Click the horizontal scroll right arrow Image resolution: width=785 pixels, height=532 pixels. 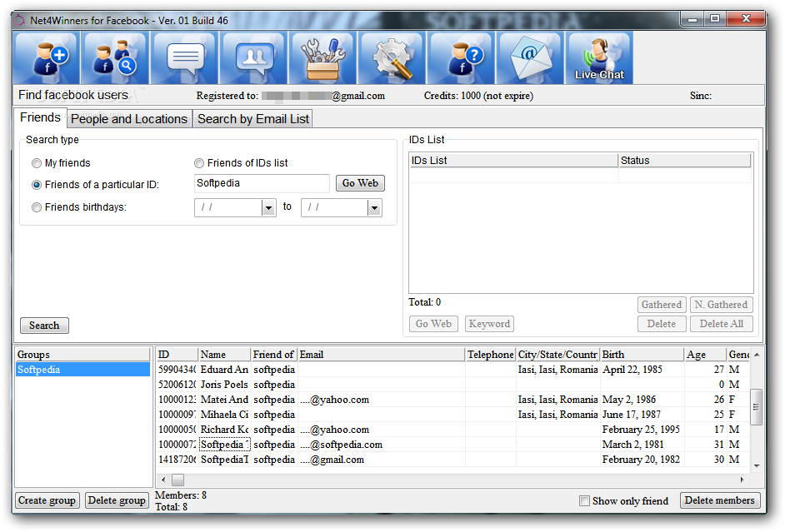point(742,480)
